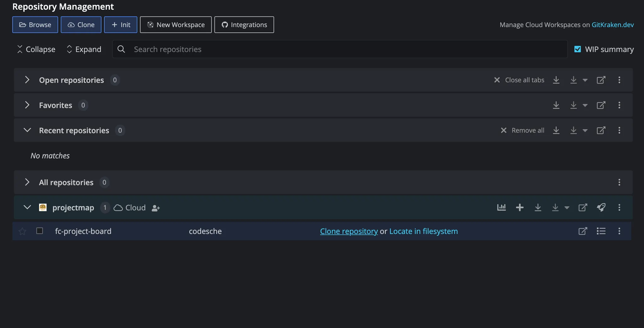
Task: Open Open repositories in a new window icon
Action: coord(601,80)
